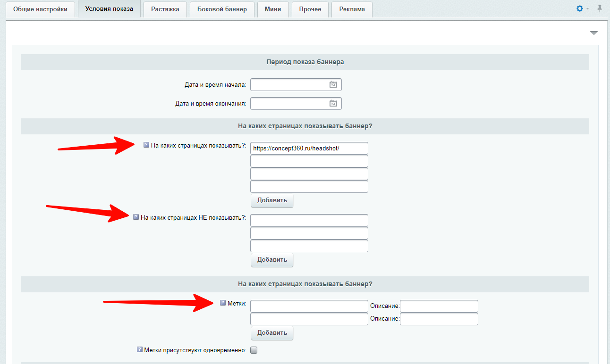The image size is (610, 364).
Task: Click 'Дата и время начала:' label
Action: pos(215,85)
